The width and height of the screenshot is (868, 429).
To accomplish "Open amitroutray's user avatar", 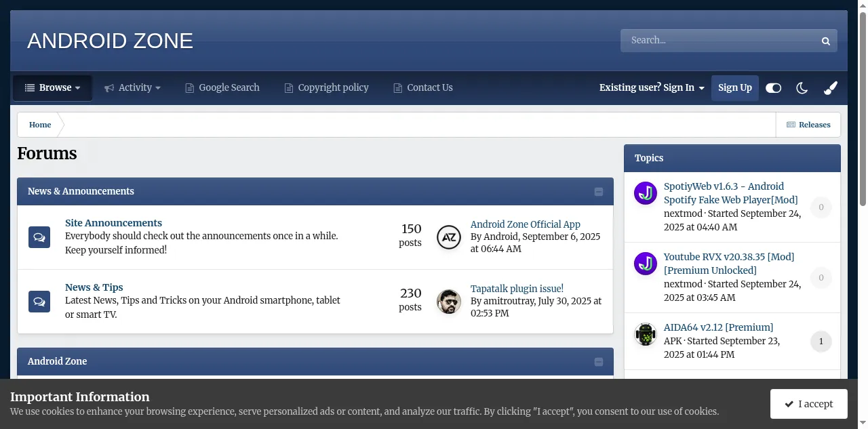I will 449,302.
